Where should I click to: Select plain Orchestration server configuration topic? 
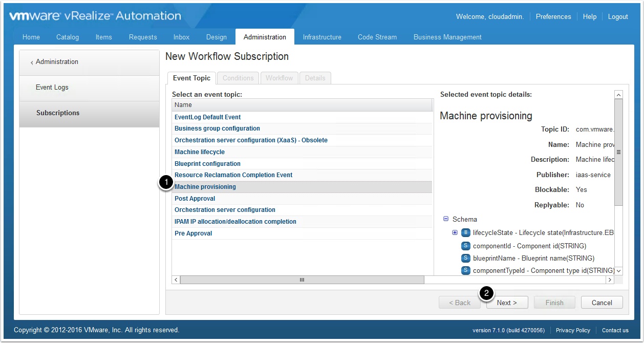click(302, 210)
